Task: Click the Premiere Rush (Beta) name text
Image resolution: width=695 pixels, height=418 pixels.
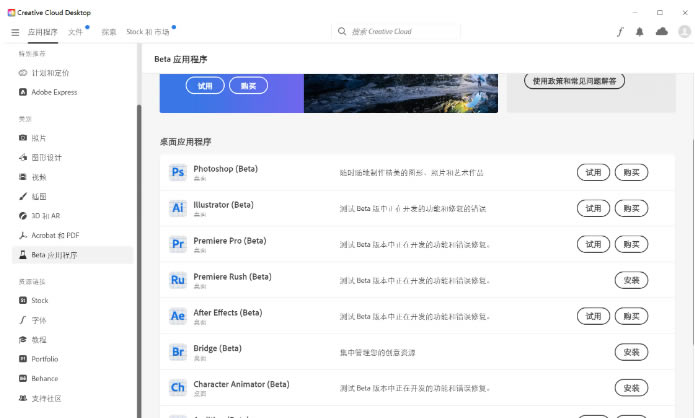Action: tap(232, 276)
